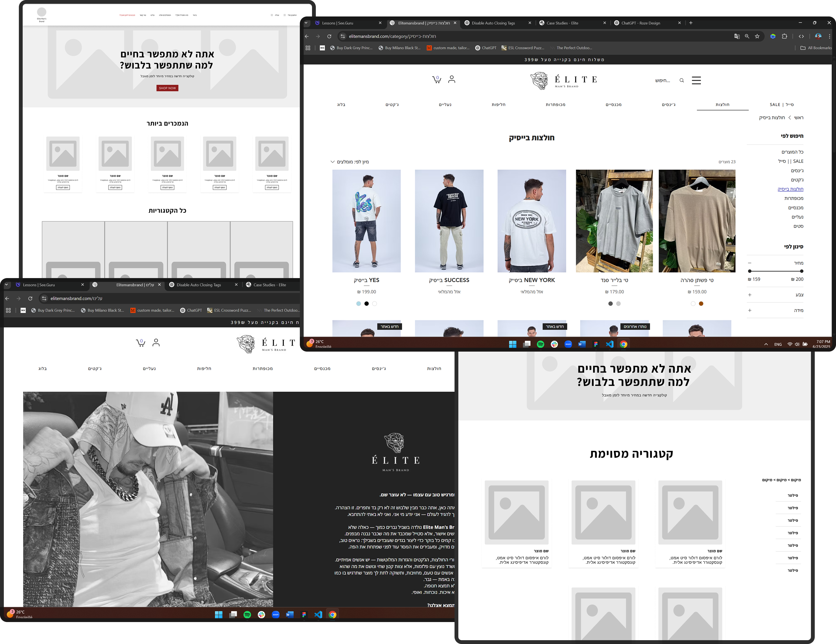Open בלוג nav item in about-page window
This screenshot has width=836, height=644.
[x=42, y=369]
